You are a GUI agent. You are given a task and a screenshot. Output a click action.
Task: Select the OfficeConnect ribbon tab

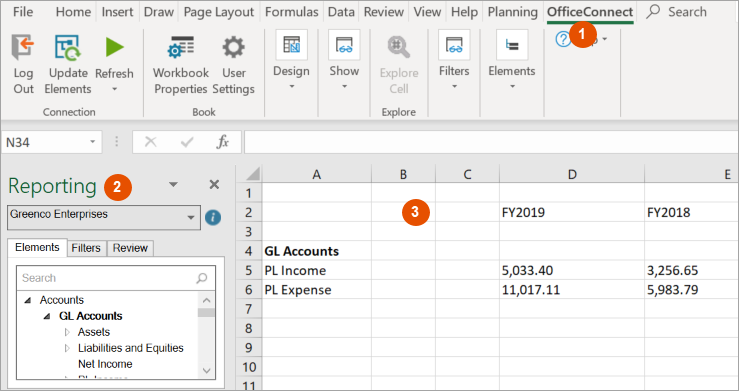pos(590,12)
